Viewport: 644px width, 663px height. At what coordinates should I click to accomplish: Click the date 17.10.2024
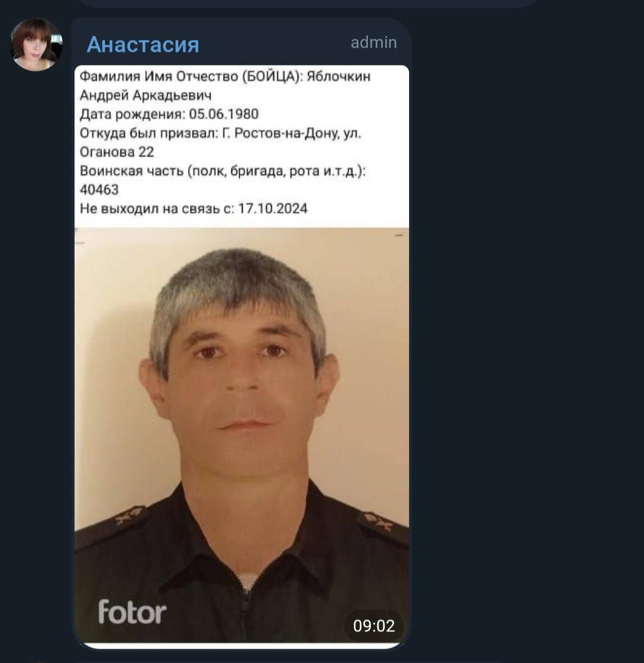coord(273,209)
